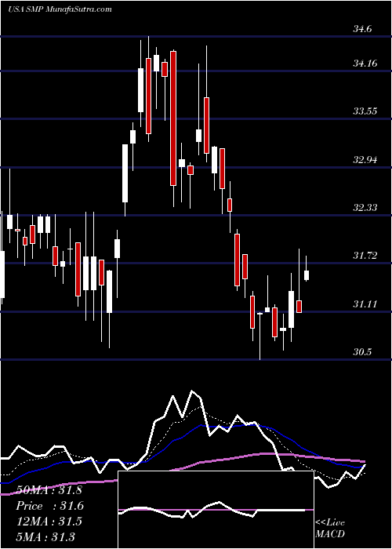Click the 12MA : 31.5 legend entry
392x549 pixels.
pyautogui.click(x=49, y=521)
